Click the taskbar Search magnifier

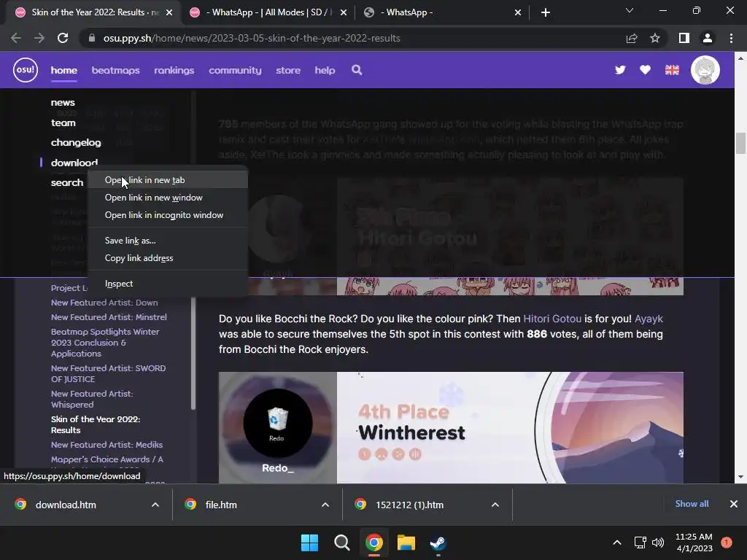pos(341,542)
